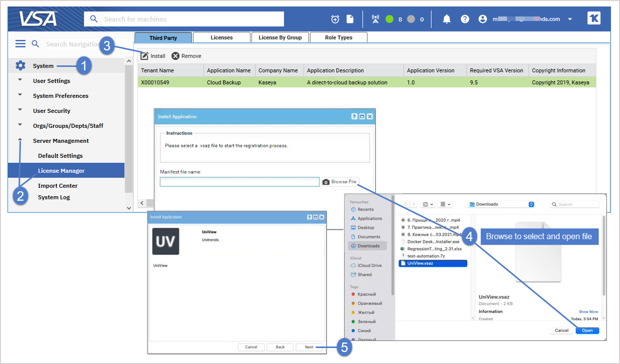
Task: Click Cancel in the file picker
Action: point(561,331)
